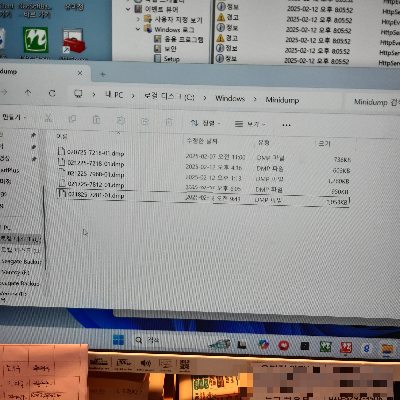Close the Minidump Explorer tab
The height and width of the screenshot is (400, 400).
coord(80,73)
